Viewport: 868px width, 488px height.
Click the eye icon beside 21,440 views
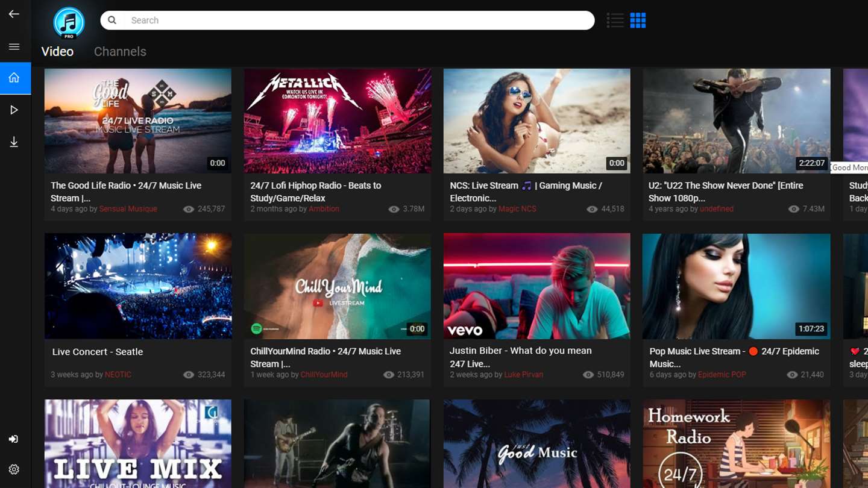[792, 375]
